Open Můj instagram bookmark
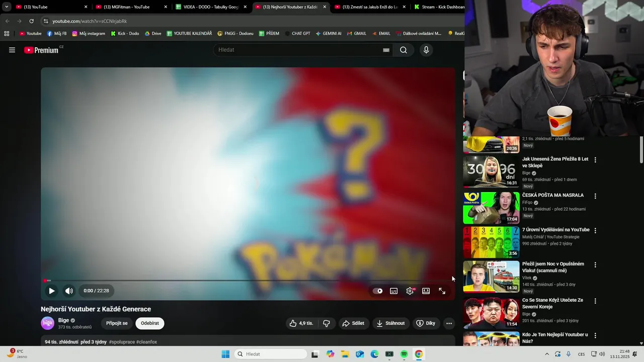The width and height of the screenshot is (644, 362). point(89,33)
